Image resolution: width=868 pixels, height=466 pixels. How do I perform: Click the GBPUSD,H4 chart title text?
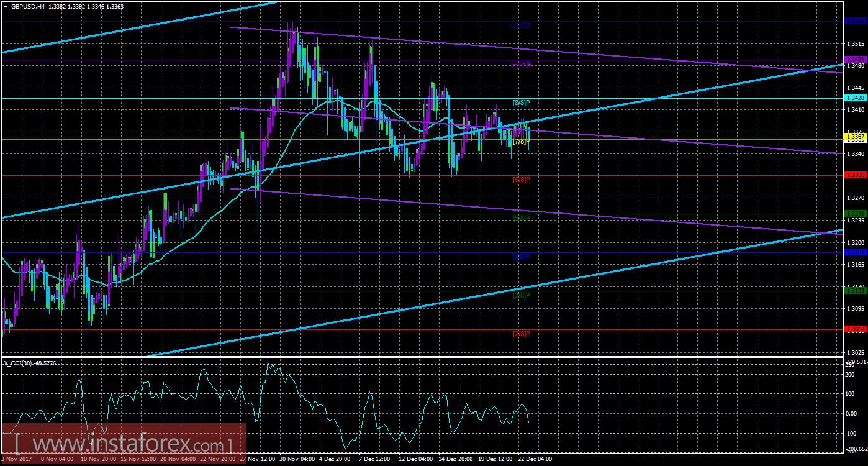(29, 6)
